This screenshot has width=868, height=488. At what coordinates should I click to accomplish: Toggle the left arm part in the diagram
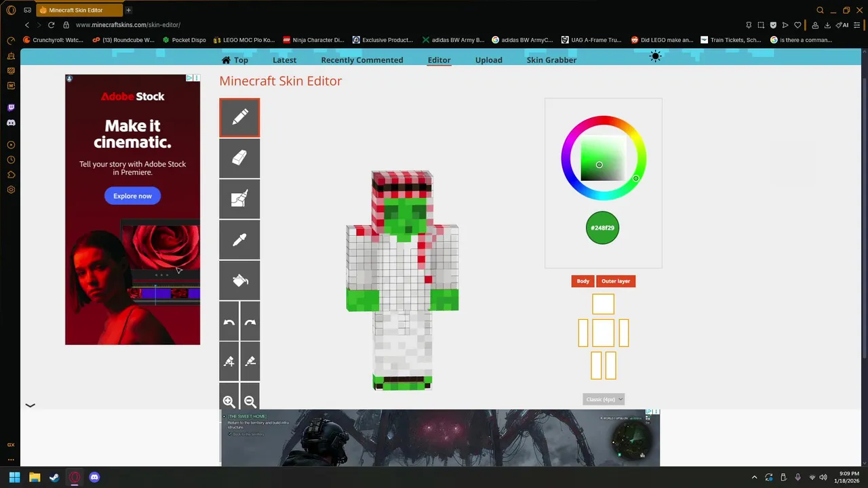click(x=583, y=333)
